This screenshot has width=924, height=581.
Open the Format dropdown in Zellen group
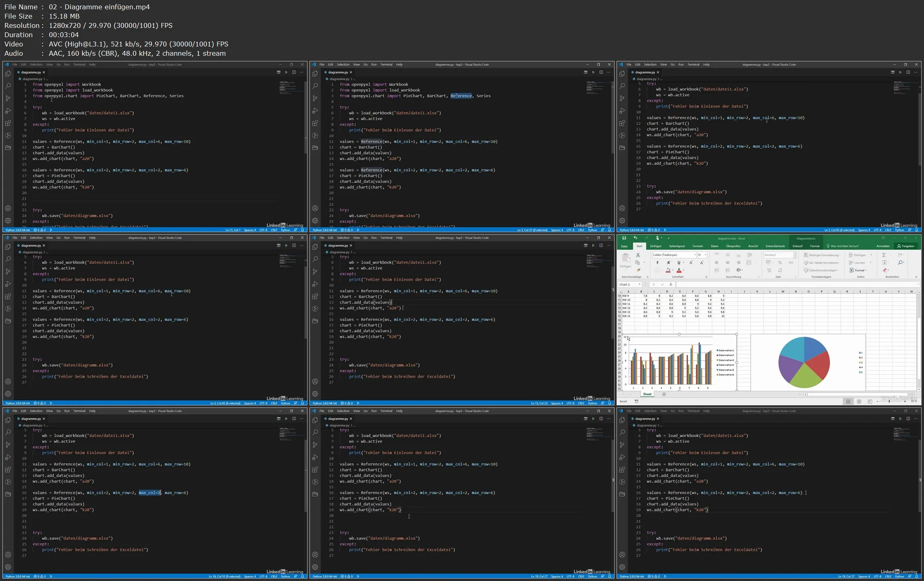858,270
